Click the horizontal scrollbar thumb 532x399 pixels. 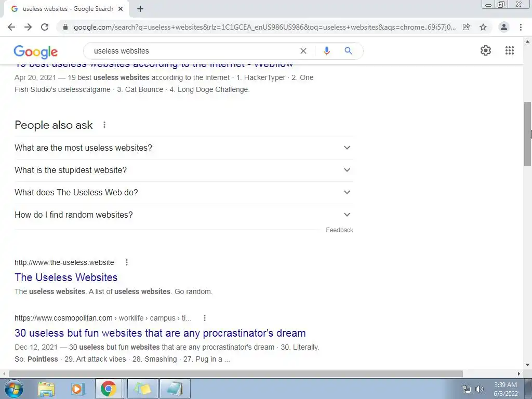click(x=236, y=374)
